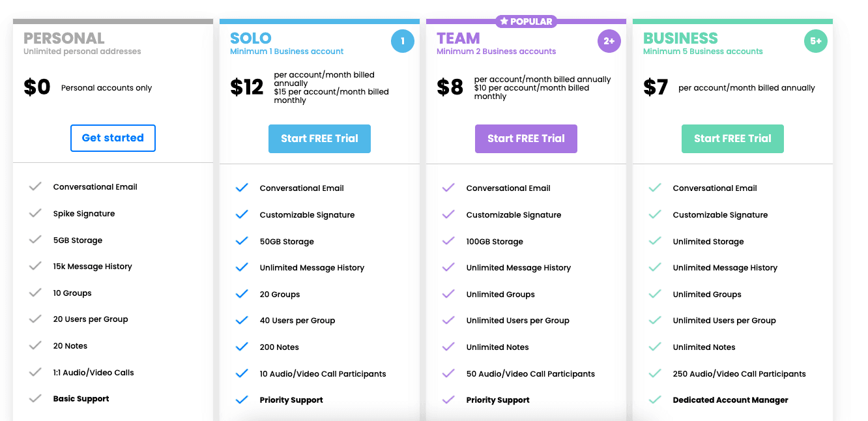The width and height of the screenshot is (868, 421).
Task: Click the star icon in the POPULAR banner
Action: (x=503, y=21)
